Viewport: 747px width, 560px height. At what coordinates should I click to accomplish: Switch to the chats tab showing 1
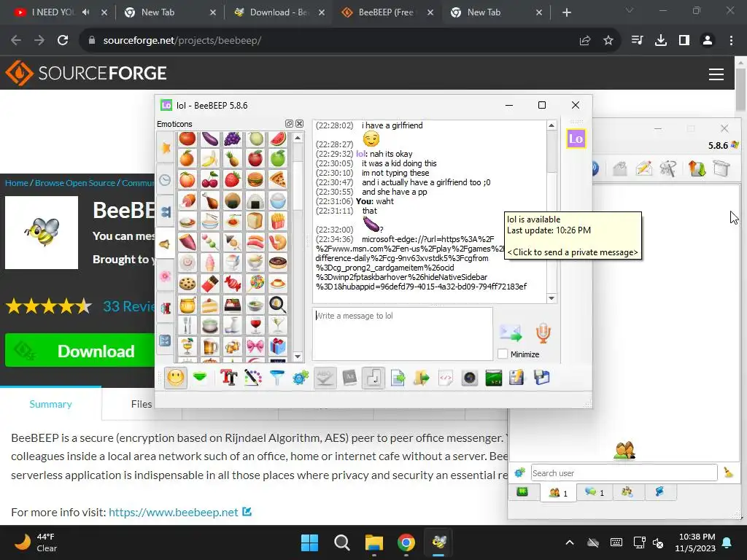click(594, 492)
